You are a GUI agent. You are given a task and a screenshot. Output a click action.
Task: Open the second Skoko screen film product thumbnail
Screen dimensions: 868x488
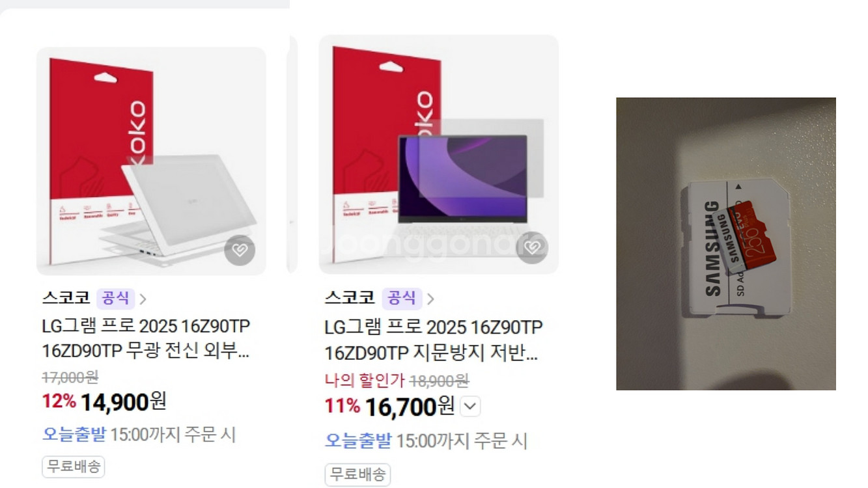(438, 154)
